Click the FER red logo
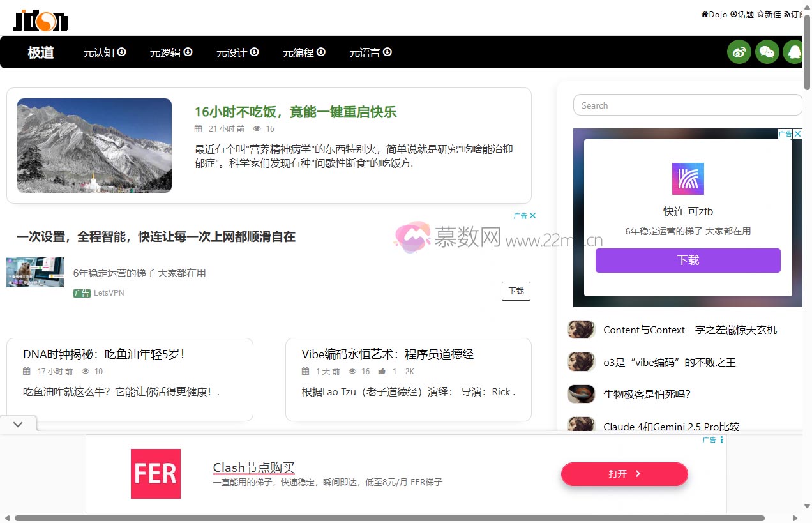Image resolution: width=812 pixels, height=523 pixels. point(156,474)
